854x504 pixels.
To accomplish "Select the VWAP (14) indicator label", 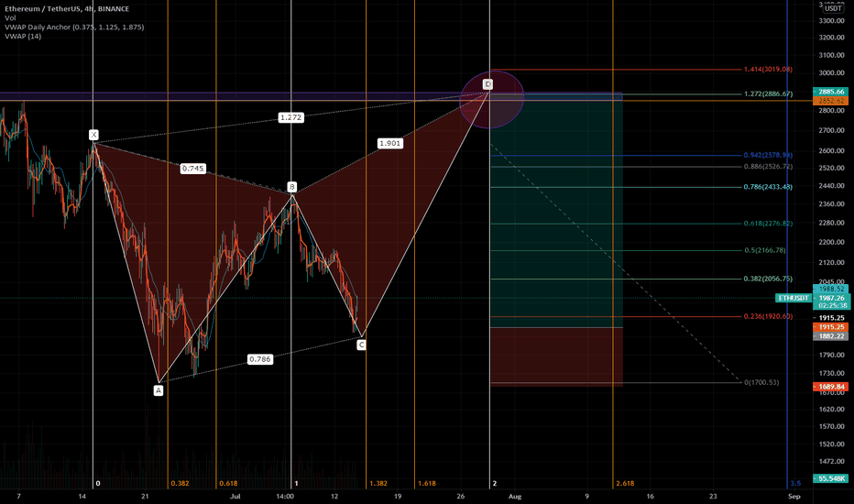I will (x=22, y=37).
